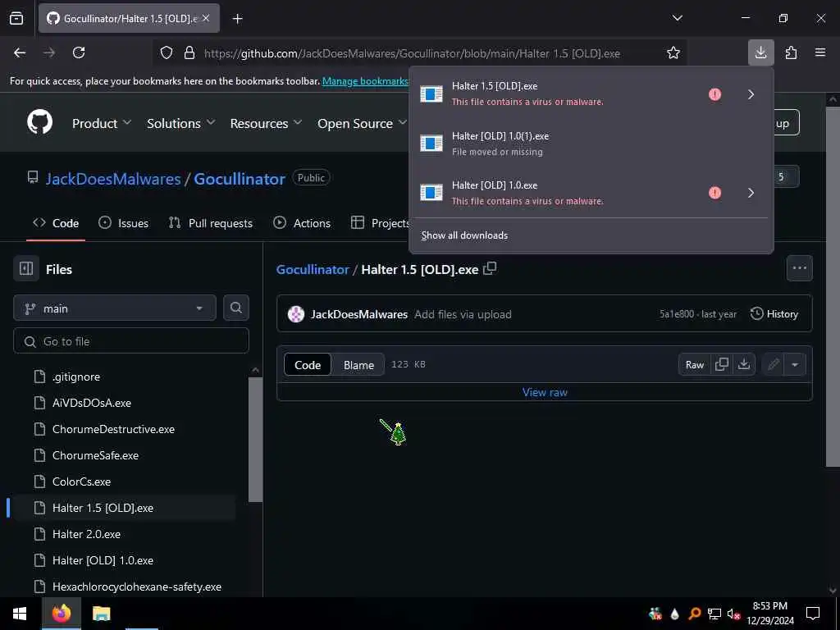Image resolution: width=840 pixels, height=630 pixels.
Task: Click Show all downloads
Action: point(464,235)
